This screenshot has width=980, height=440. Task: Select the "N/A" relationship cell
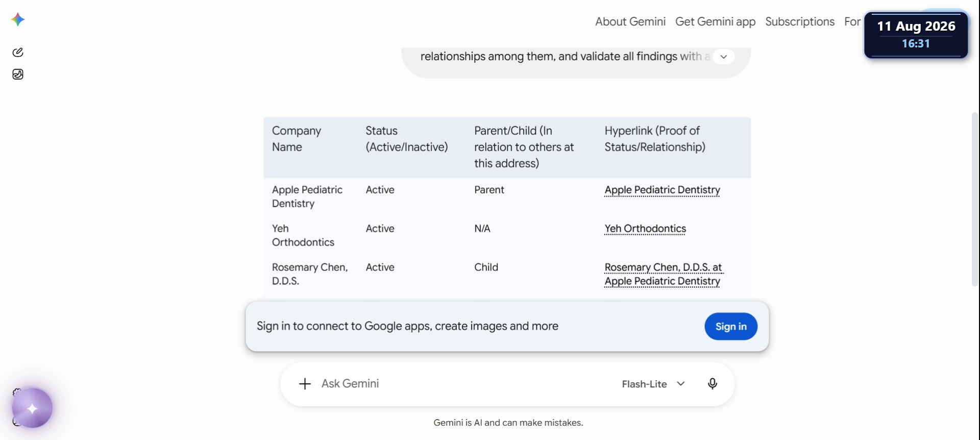coord(482,229)
